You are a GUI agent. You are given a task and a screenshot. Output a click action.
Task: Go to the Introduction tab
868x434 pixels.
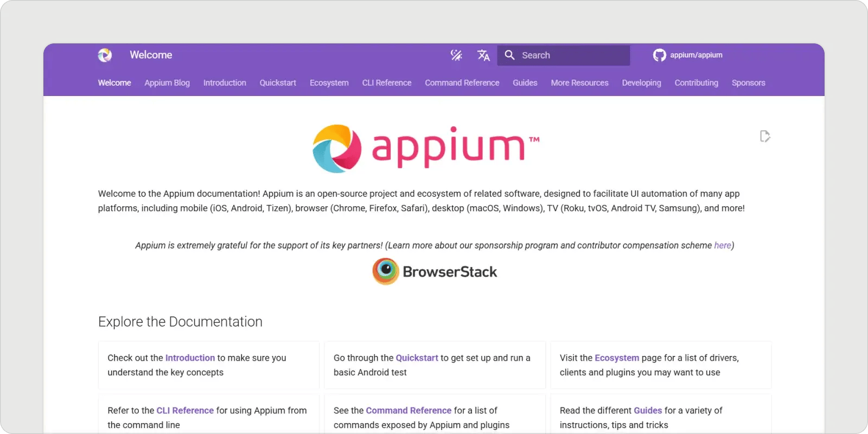tap(225, 82)
